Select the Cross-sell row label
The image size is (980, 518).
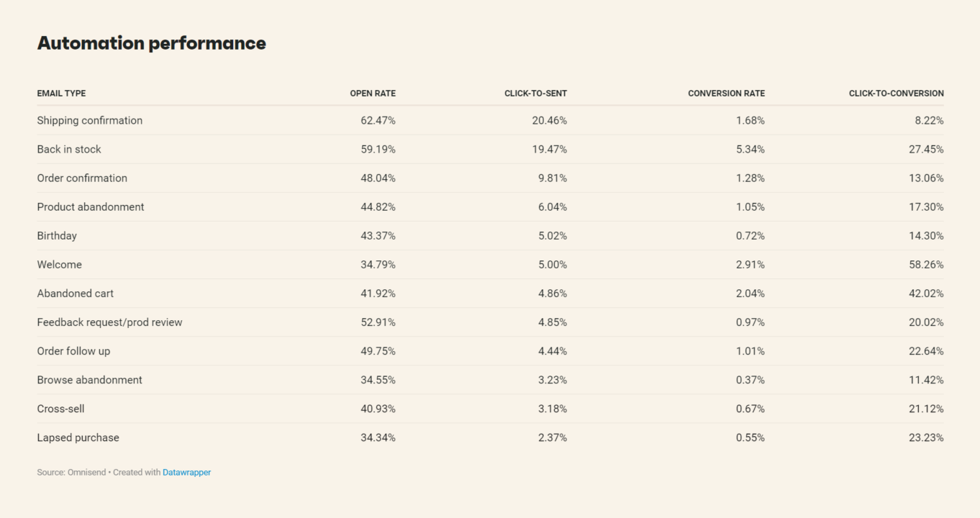pos(61,409)
